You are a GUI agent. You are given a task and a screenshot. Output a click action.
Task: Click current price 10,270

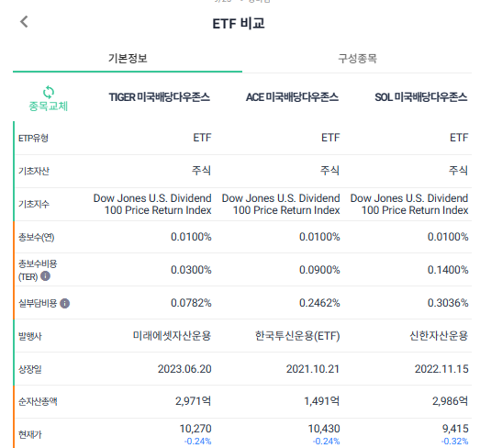tap(195, 429)
